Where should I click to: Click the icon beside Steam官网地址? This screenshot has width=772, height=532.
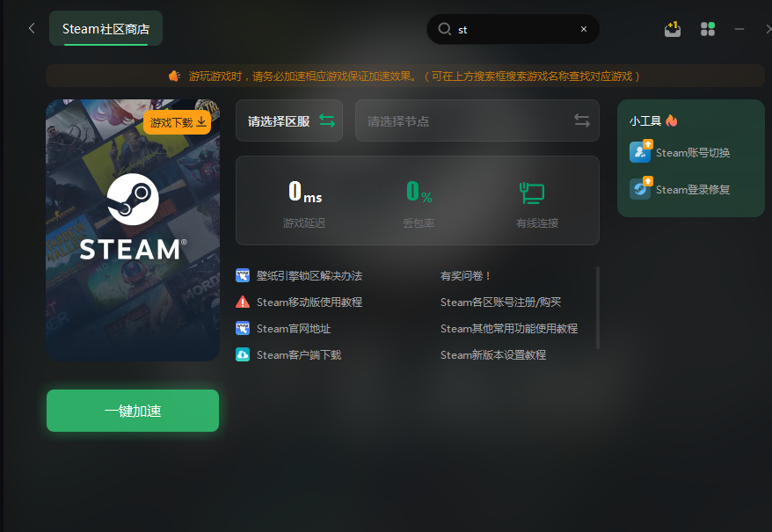click(243, 328)
